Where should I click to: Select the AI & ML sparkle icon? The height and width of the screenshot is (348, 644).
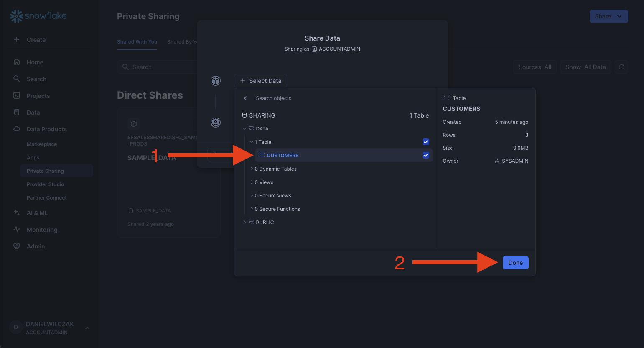pyautogui.click(x=17, y=212)
